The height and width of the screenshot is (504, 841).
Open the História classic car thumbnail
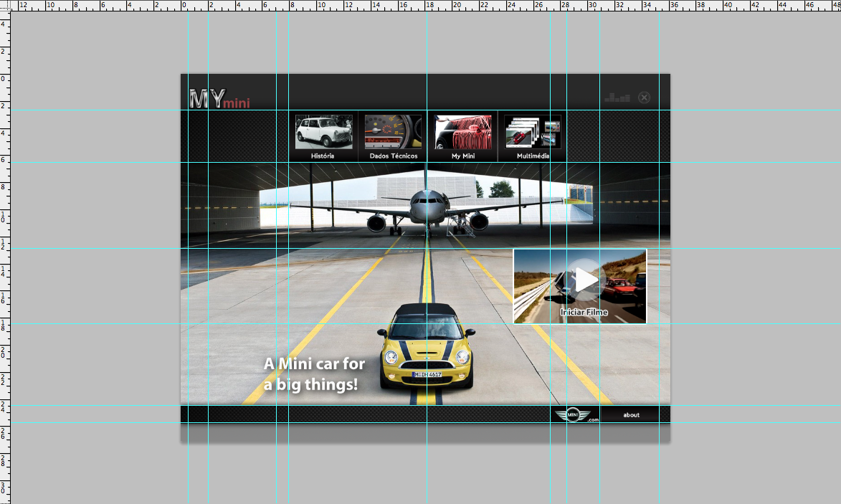[323, 132]
